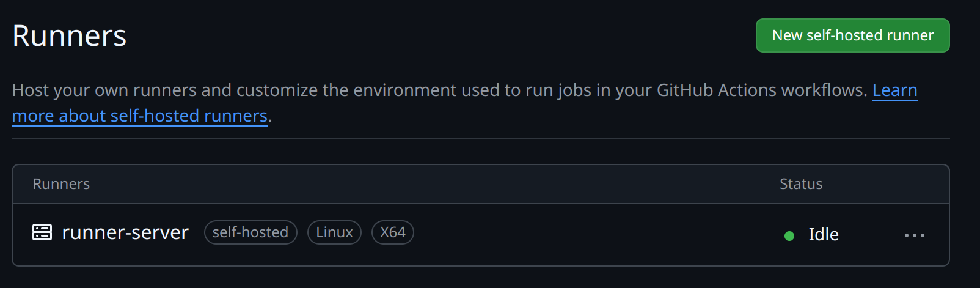The width and height of the screenshot is (980, 288).
Task: Click the large Runners page heading
Action: (69, 35)
